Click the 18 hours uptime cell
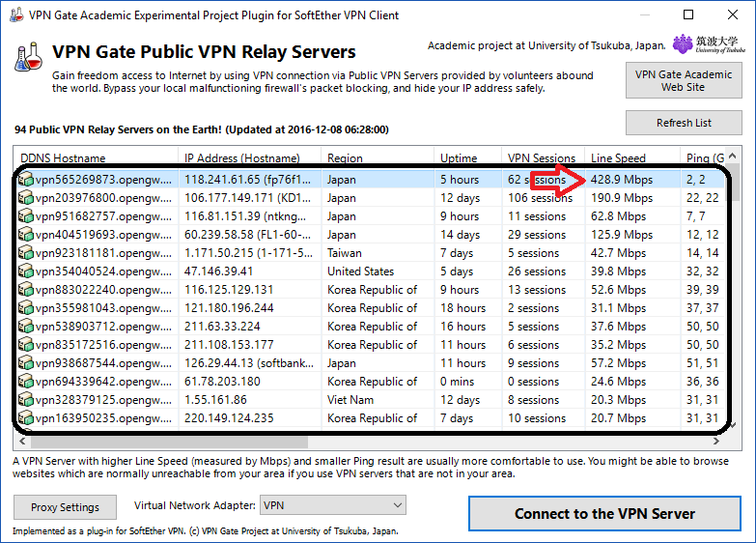Screen dimensions: 756x543 [462, 308]
